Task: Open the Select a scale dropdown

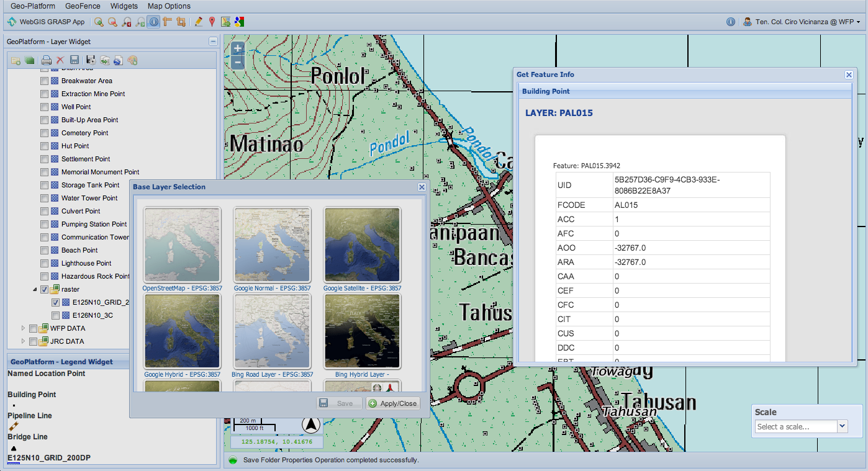Action: (x=842, y=426)
